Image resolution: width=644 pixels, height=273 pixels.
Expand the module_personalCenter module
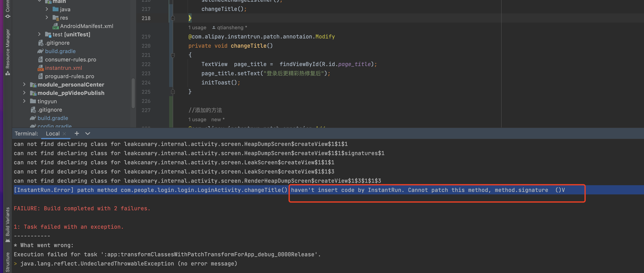[24, 84]
